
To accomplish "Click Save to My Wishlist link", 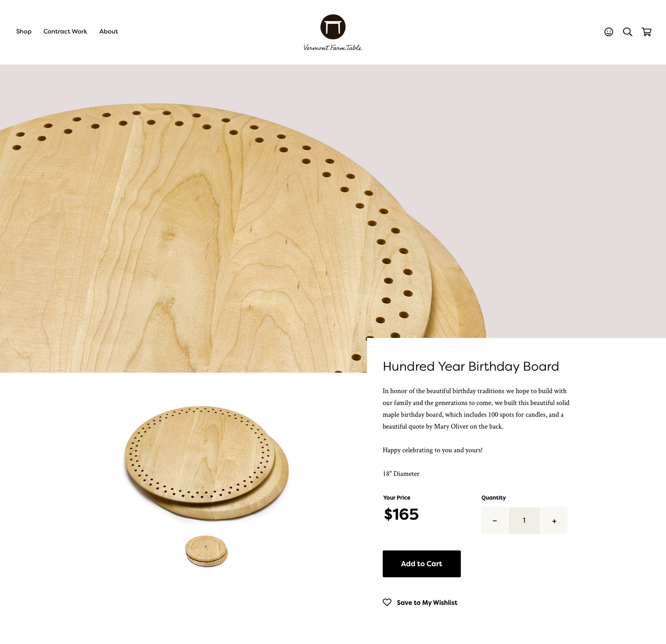I will click(x=427, y=602).
